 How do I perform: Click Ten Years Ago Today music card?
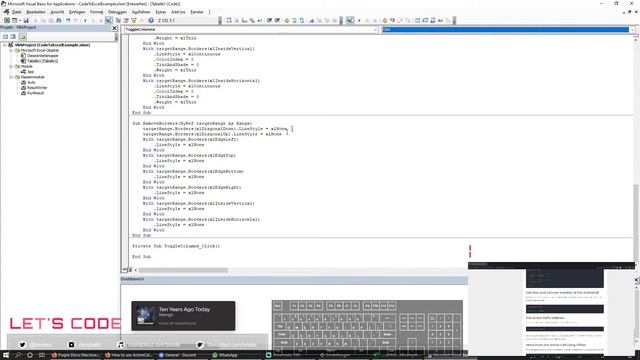pos(183,316)
